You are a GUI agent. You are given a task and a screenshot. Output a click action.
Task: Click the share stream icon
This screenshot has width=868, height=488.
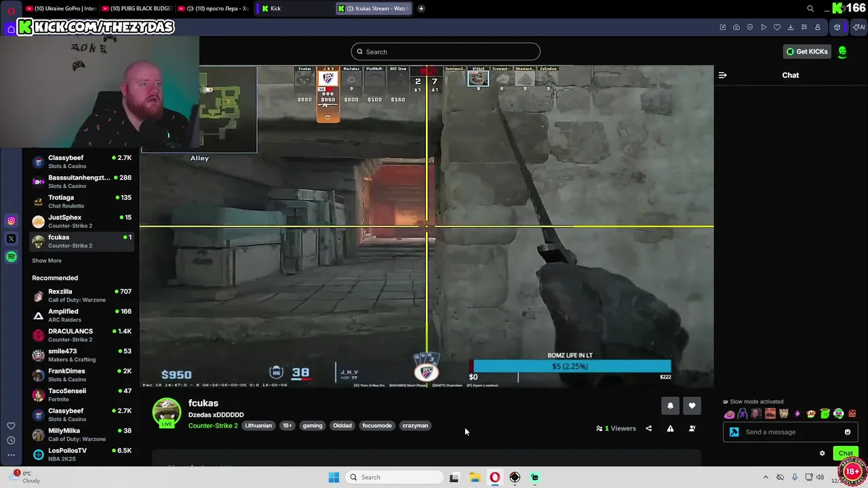(649, 428)
